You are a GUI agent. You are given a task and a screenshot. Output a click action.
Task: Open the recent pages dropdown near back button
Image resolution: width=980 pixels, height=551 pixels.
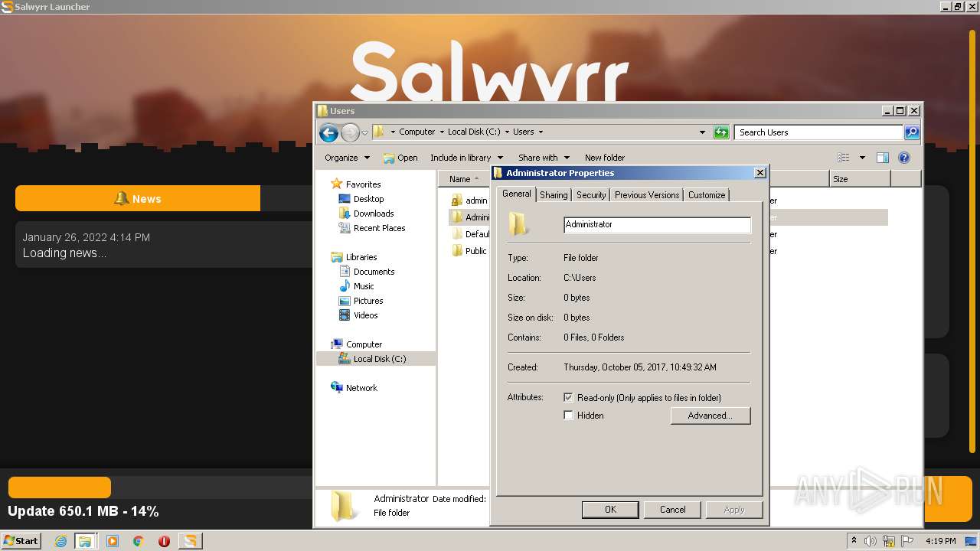[364, 132]
